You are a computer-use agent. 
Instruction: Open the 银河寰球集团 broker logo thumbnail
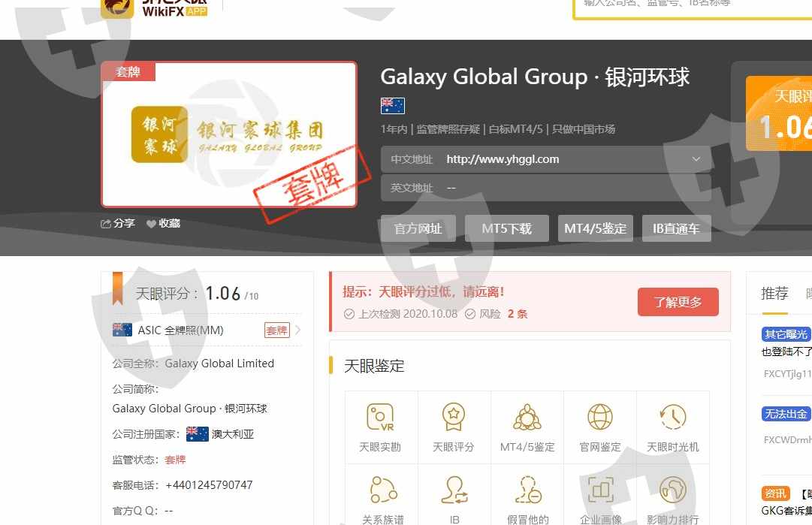pyautogui.click(x=229, y=134)
